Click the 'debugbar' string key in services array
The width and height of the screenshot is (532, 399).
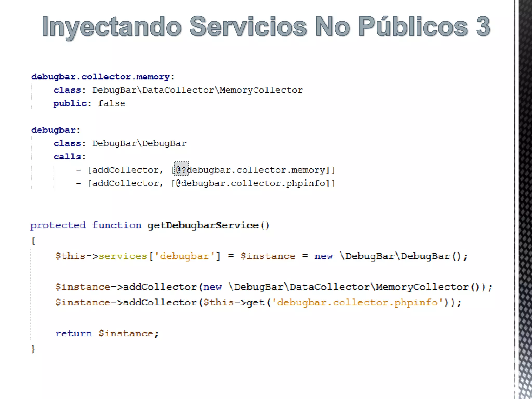tap(184, 256)
